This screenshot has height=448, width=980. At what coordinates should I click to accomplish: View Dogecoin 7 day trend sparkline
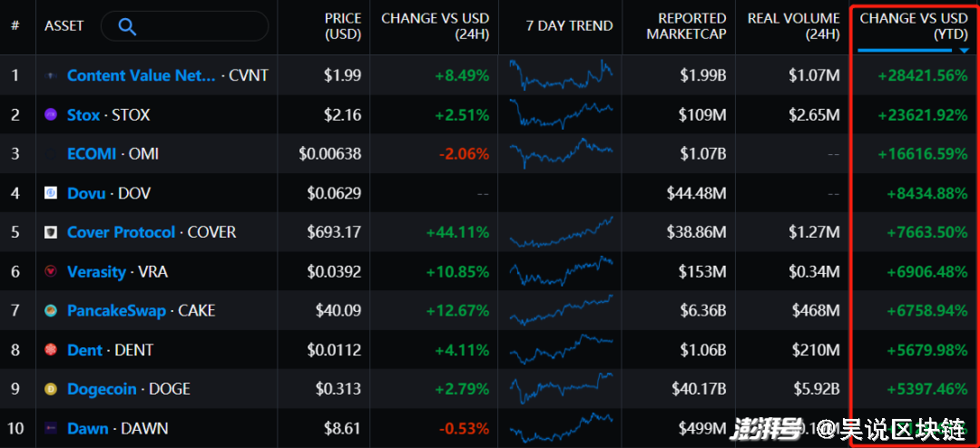tap(561, 389)
